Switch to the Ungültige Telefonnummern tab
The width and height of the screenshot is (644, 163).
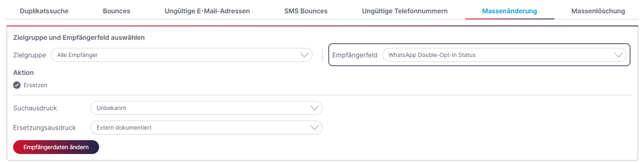point(405,11)
